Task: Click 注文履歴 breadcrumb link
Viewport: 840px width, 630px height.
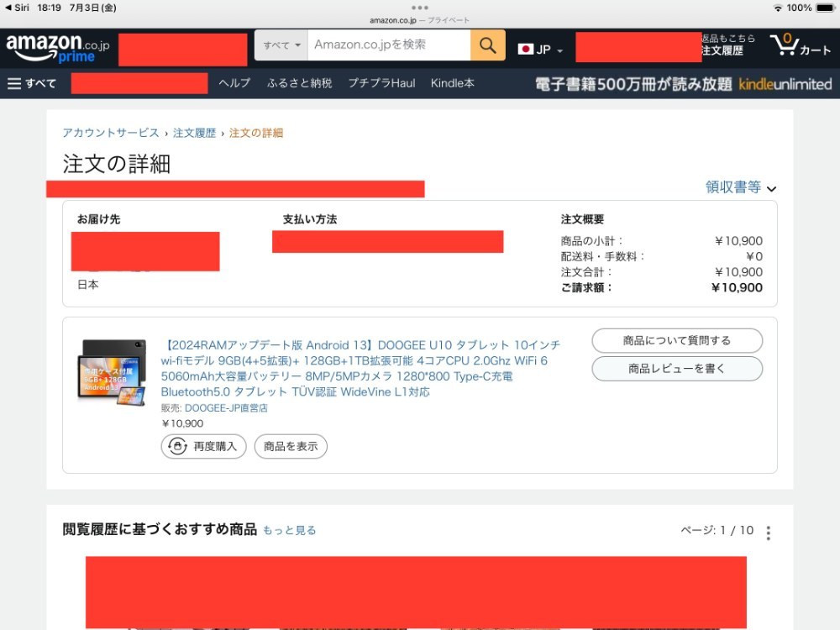Action: click(x=195, y=133)
